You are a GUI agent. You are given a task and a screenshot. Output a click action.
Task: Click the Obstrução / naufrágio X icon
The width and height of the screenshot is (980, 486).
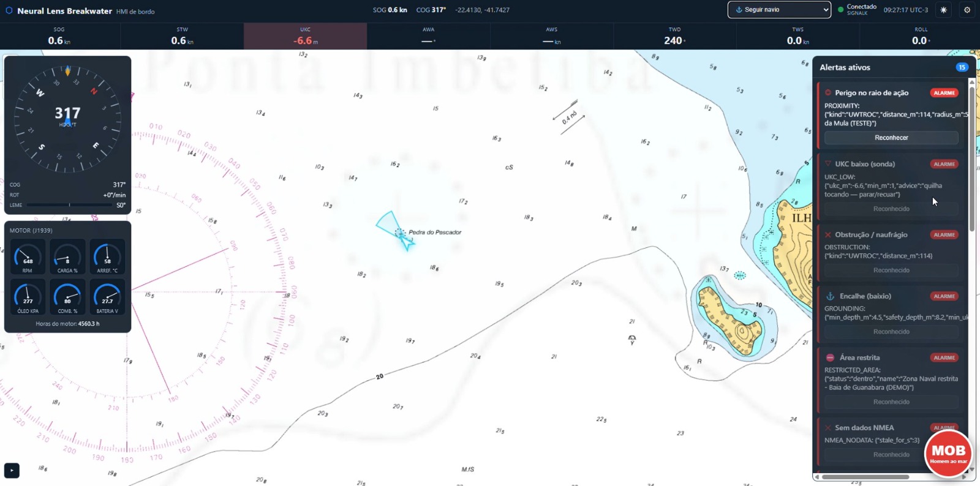[x=828, y=235]
